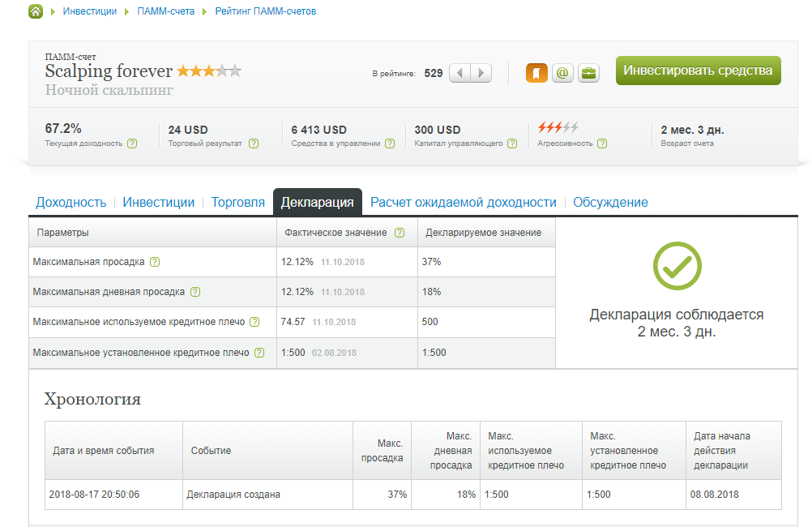Open help for Максимальное используемое кредитное плечо
This screenshot has height=527, width=812.
tap(254, 322)
